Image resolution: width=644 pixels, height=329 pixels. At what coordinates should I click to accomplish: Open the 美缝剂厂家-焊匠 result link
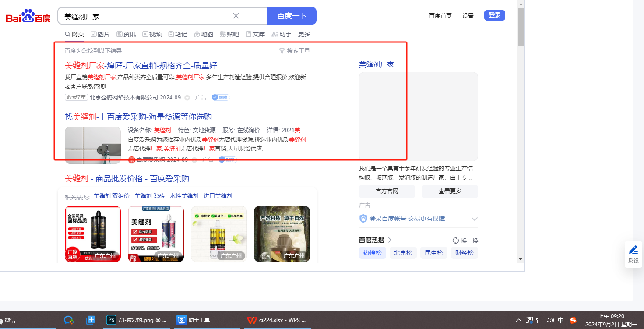coord(141,66)
